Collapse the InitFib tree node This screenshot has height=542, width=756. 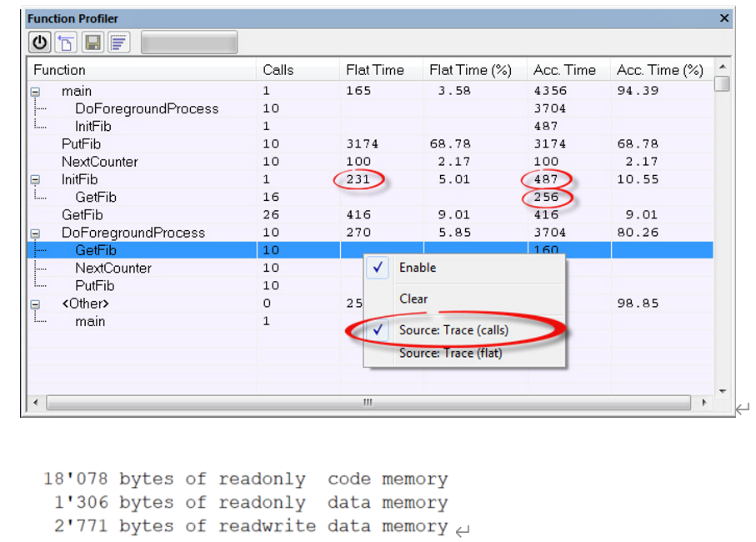point(35,180)
